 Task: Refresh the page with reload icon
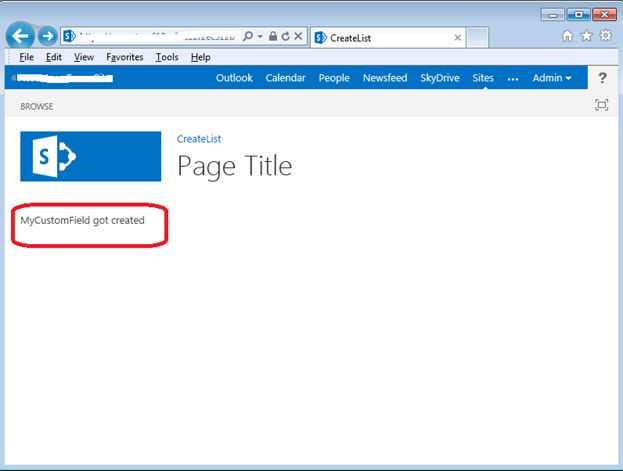point(285,36)
